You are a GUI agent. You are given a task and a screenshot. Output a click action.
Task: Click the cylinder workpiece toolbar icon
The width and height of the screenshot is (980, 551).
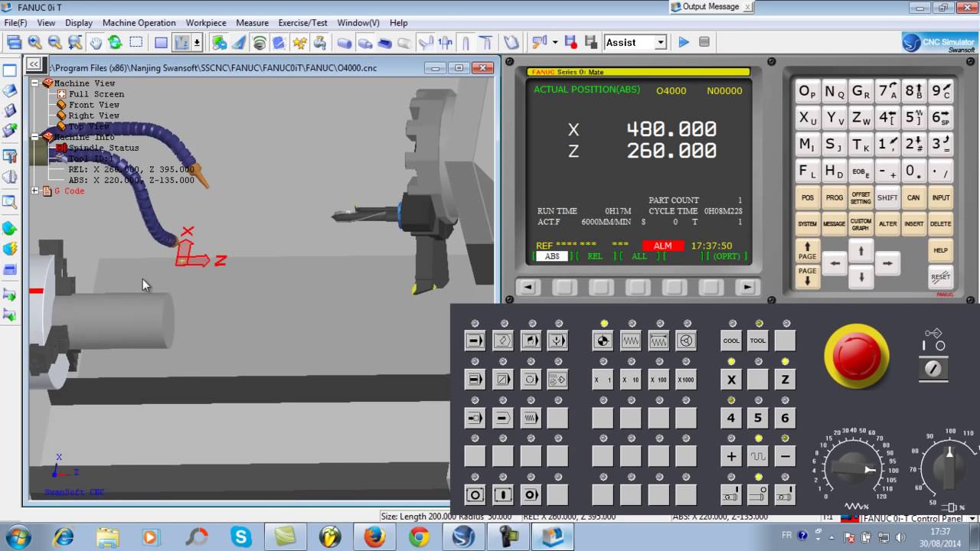coord(345,43)
